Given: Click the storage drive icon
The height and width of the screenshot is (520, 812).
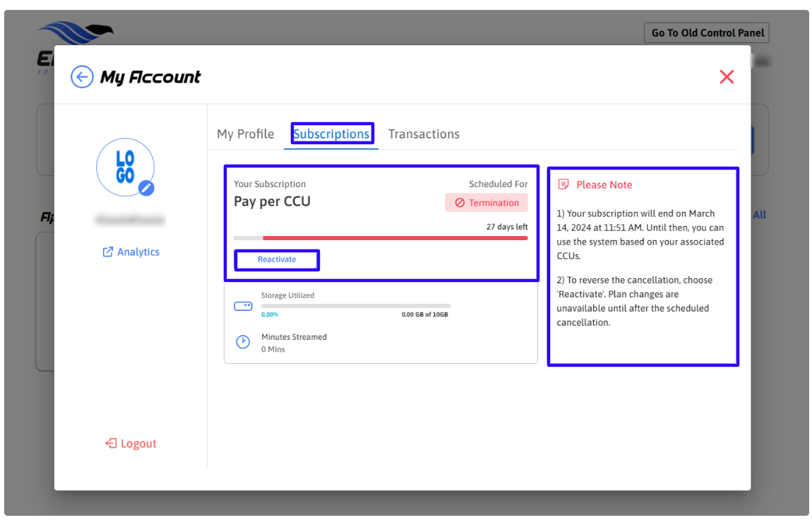Looking at the screenshot, I should coord(243,306).
